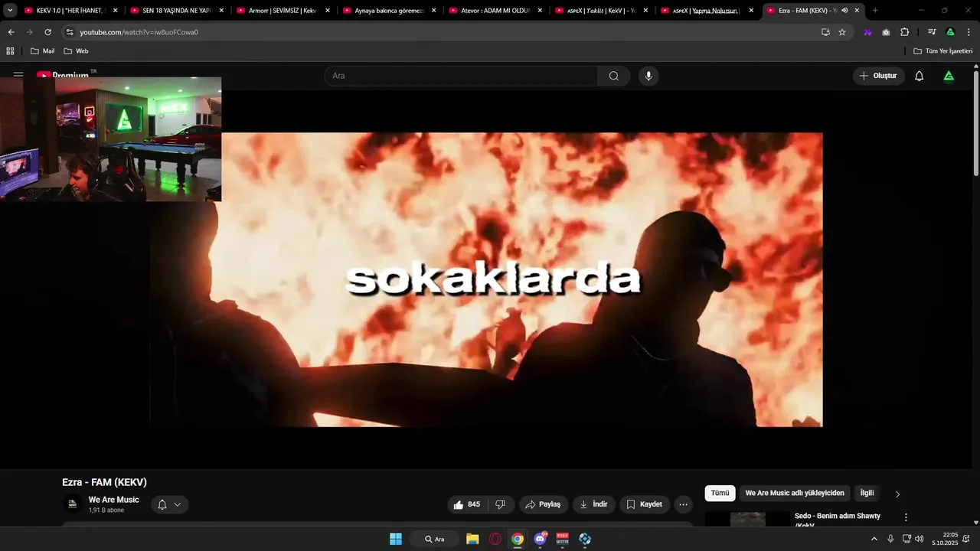Click the Windows taskbar Ara search box
Screen dimensions: 980x551
click(435, 539)
